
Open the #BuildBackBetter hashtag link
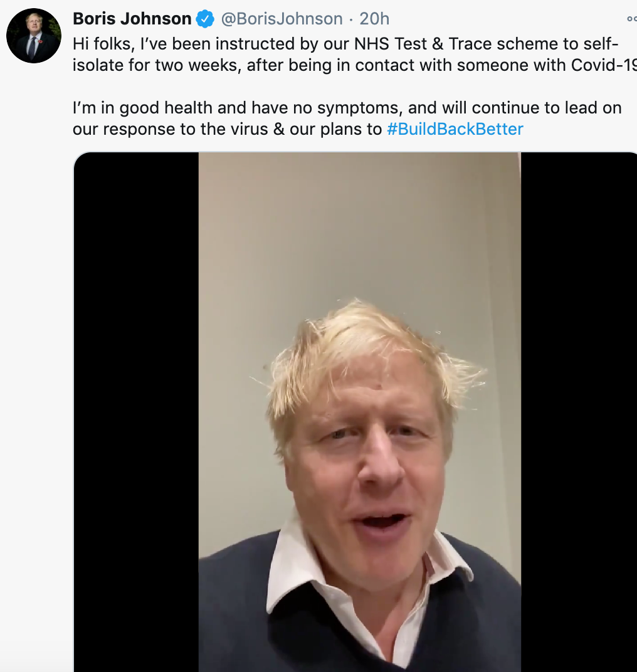click(455, 129)
